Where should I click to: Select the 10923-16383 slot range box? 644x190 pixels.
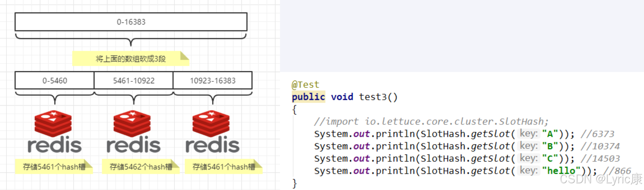coord(213,81)
